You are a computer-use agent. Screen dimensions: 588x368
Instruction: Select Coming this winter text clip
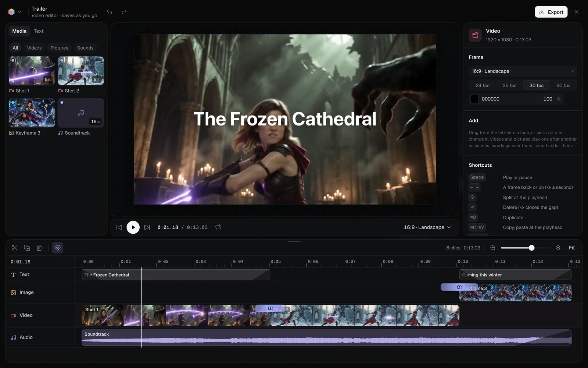[515, 275]
